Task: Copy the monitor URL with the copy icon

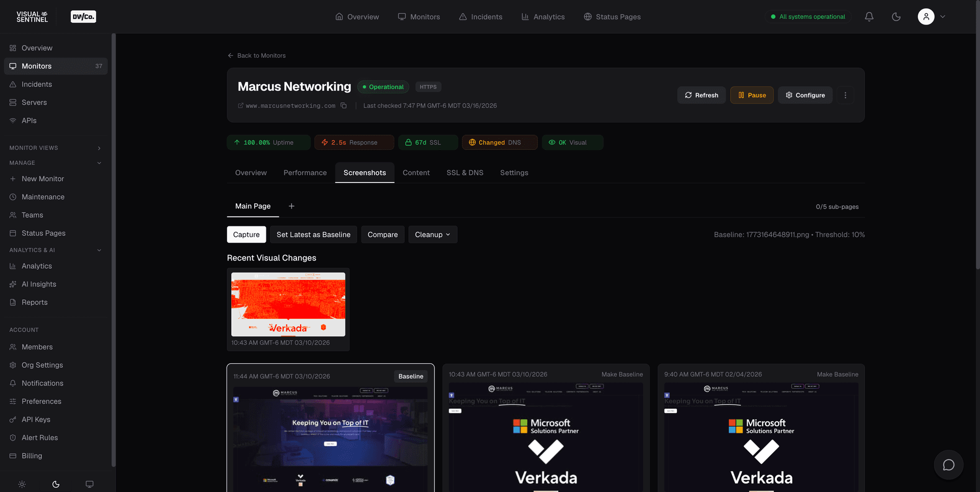Action: tap(344, 105)
